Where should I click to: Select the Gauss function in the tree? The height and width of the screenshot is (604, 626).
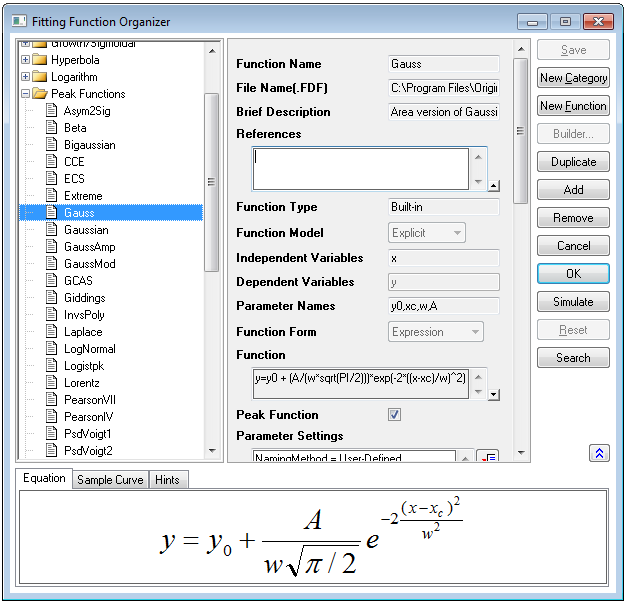(111, 212)
